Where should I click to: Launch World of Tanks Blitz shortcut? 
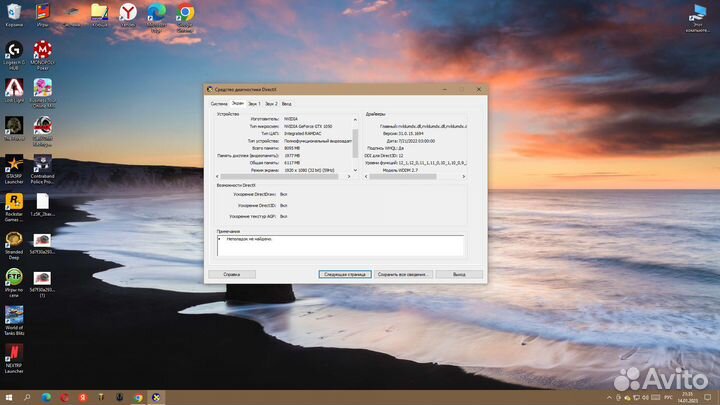(x=14, y=321)
